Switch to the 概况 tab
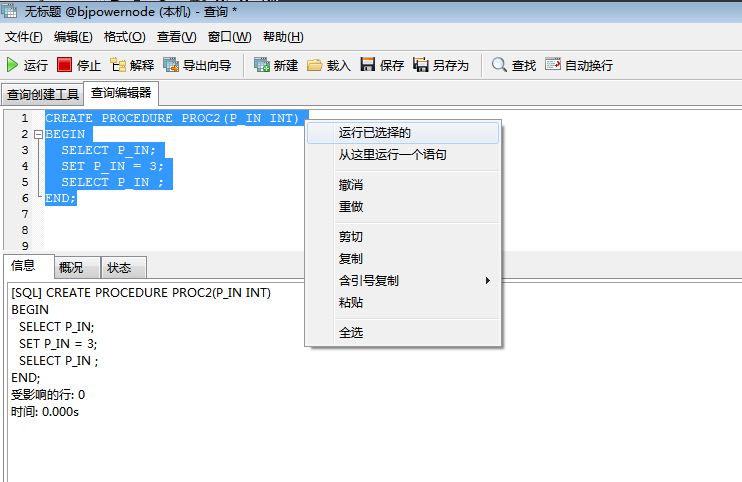 (77, 268)
